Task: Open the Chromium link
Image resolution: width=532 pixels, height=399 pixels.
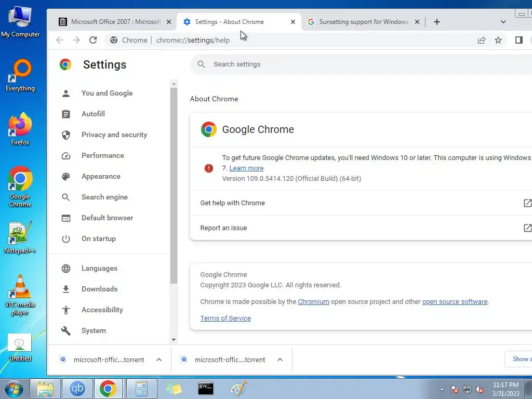Action: (x=313, y=302)
